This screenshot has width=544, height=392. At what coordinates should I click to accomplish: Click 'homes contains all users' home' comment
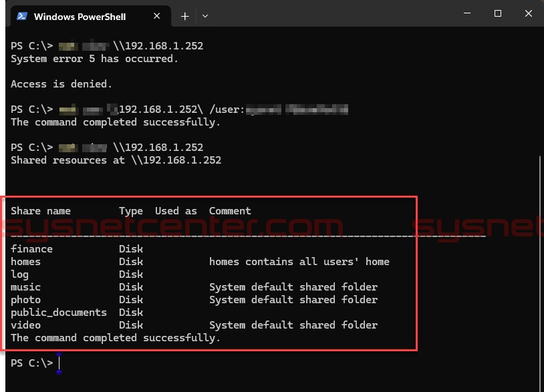pyautogui.click(x=299, y=262)
